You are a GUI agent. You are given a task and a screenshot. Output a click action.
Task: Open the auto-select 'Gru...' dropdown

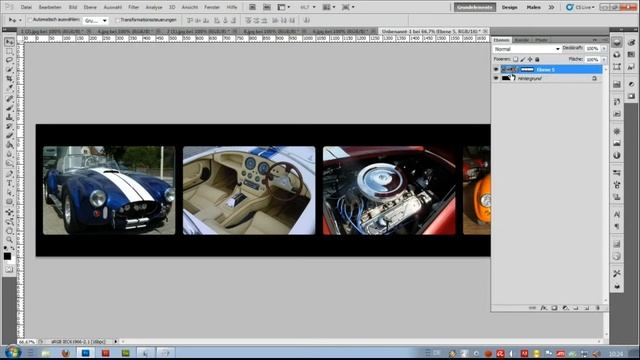click(x=96, y=20)
